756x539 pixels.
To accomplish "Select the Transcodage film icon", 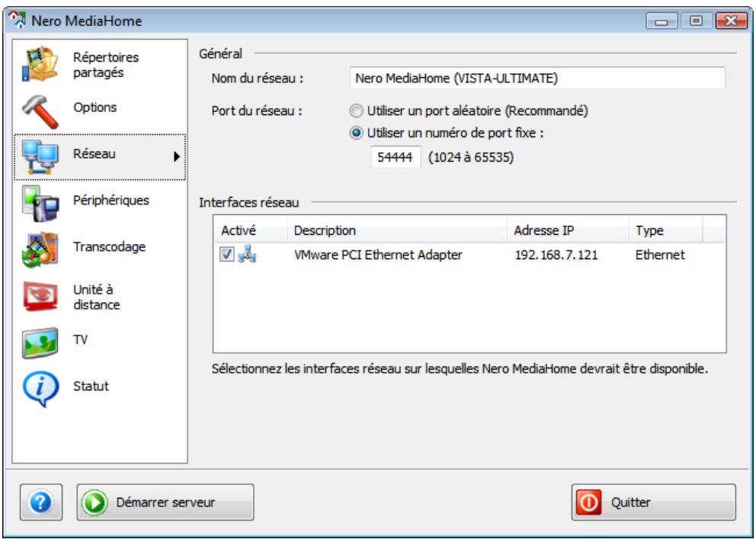I will pos(40,250).
